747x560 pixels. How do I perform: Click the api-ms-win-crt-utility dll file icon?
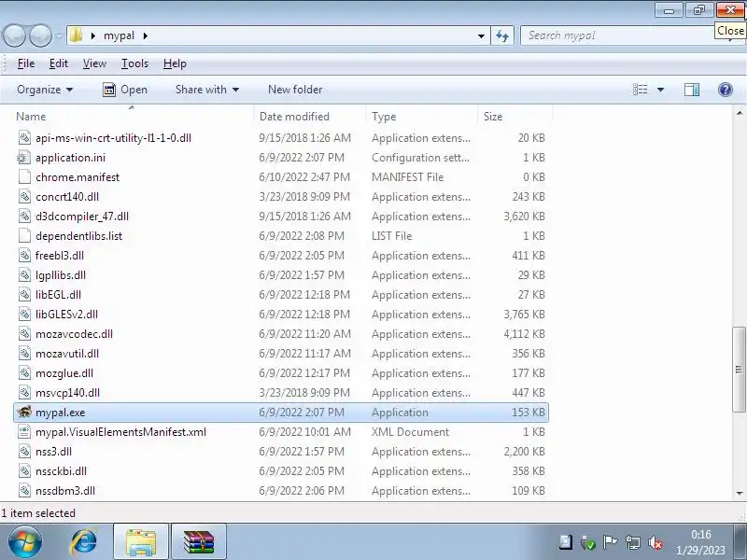(x=24, y=137)
